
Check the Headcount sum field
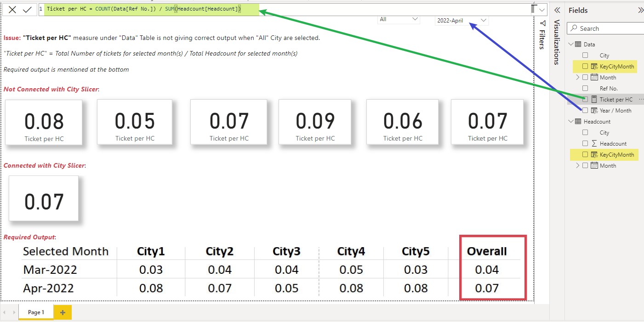pos(585,143)
